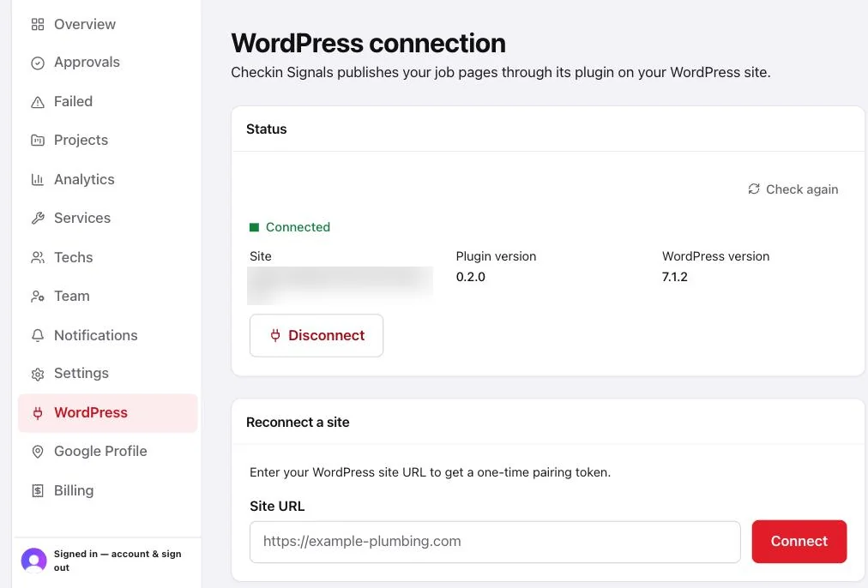868x588 pixels.
Task: Open the Failed section
Action: coord(108,102)
